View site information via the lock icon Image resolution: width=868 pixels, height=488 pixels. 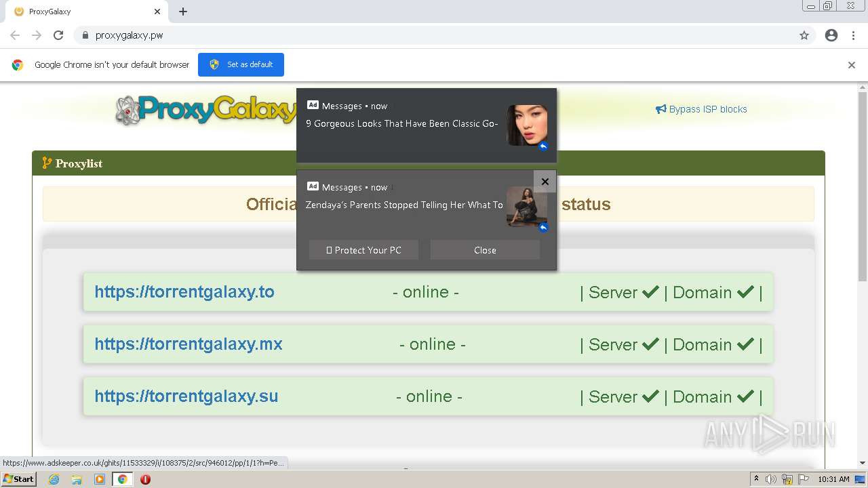coord(85,35)
